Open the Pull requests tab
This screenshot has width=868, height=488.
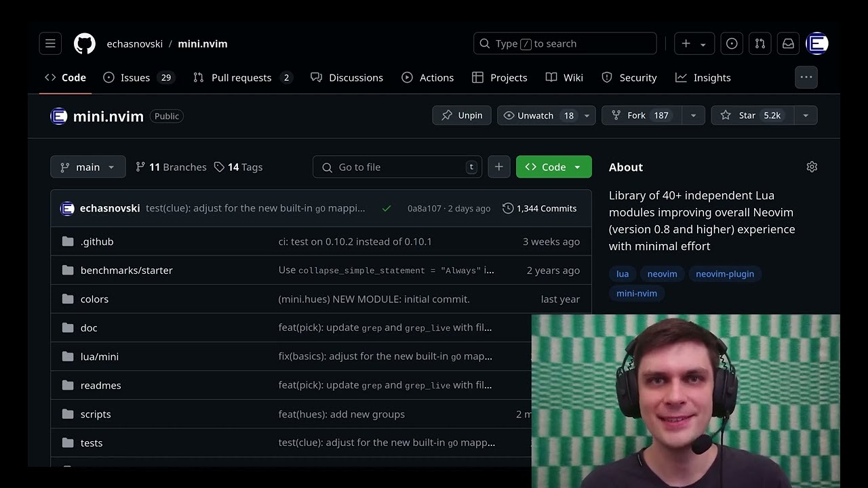243,77
